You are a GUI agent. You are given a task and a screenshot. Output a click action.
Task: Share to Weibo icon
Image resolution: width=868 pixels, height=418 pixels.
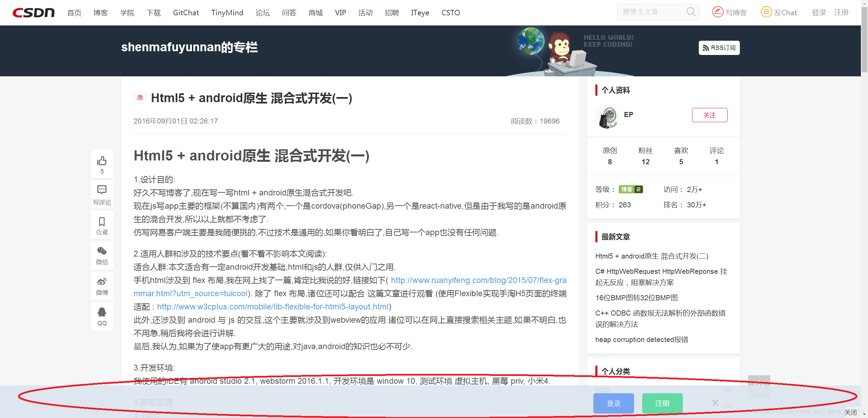(102, 282)
